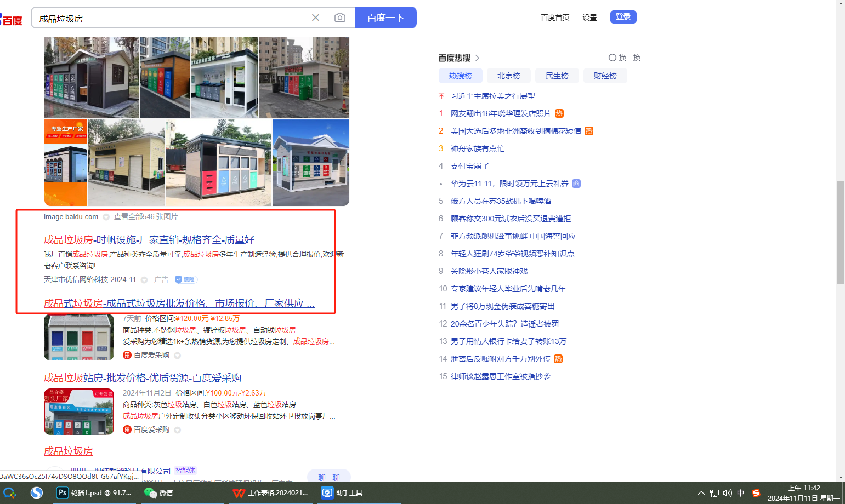Click first 百度爱采购 source icon
Image resolution: width=845 pixels, height=504 pixels.
click(127, 355)
